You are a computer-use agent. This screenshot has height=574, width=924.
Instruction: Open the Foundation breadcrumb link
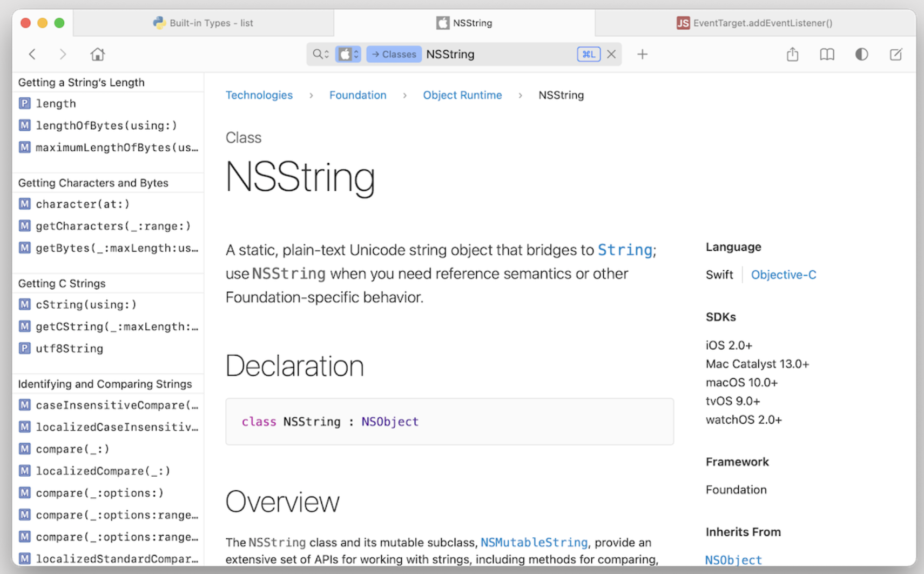[x=358, y=95]
